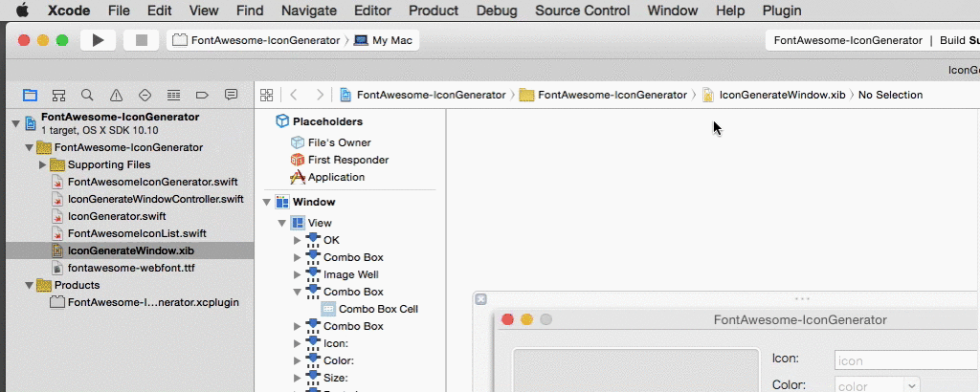Open the Debug menu
The image size is (980, 392).
pos(497,11)
